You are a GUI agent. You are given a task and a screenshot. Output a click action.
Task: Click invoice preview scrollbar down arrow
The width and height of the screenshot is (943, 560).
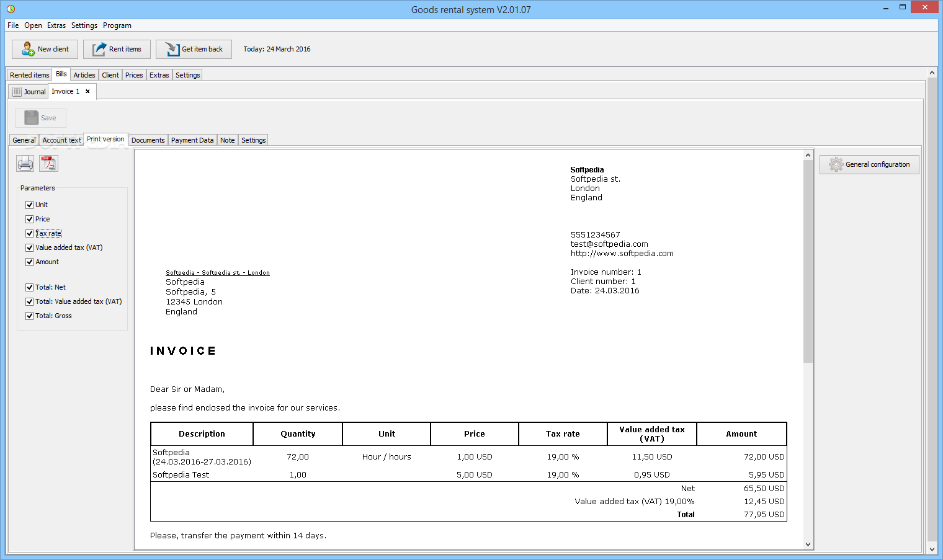tap(808, 544)
